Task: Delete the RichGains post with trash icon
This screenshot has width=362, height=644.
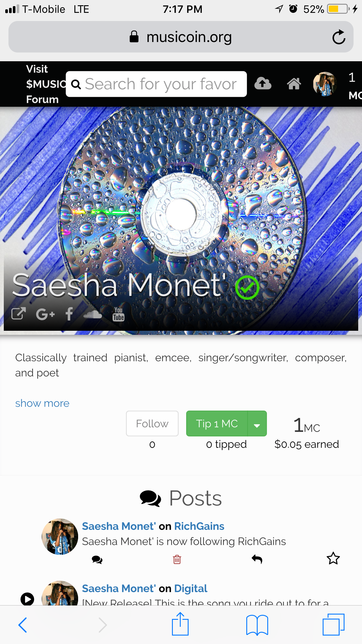Action: tap(177, 559)
